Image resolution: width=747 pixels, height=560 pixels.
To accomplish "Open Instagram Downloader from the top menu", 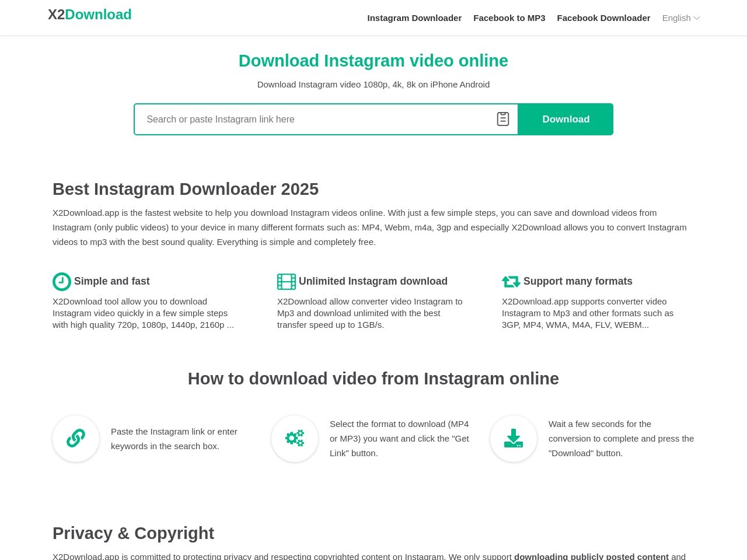I will pos(414,18).
